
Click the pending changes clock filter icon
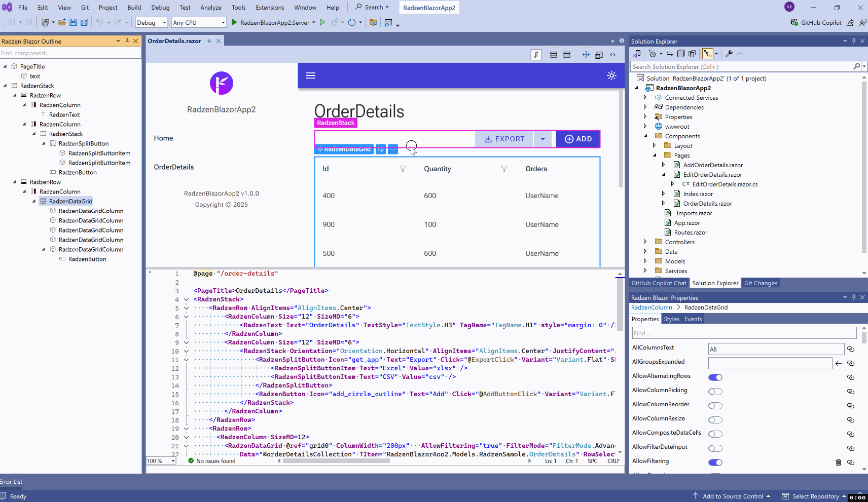click(x=653, y=54)
